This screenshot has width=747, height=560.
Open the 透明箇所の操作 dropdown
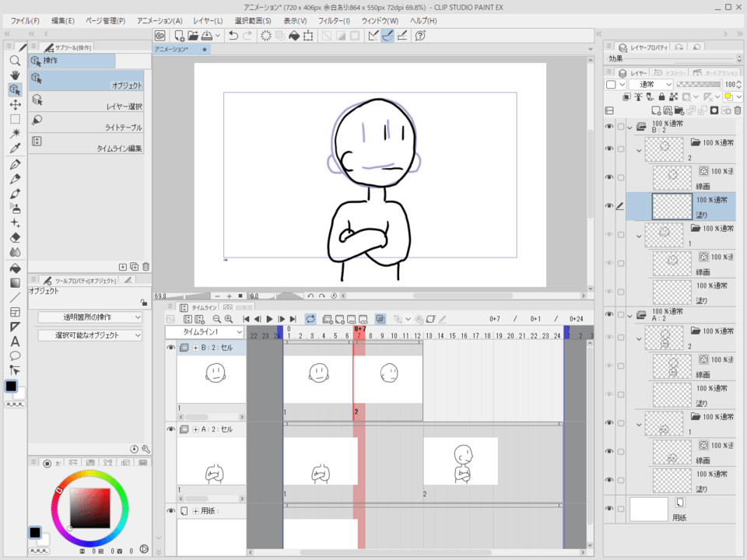click(x=90, y=317)
